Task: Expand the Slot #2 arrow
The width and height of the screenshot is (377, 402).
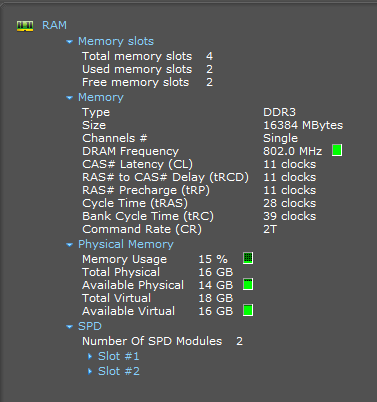Action: pos(90,371)
